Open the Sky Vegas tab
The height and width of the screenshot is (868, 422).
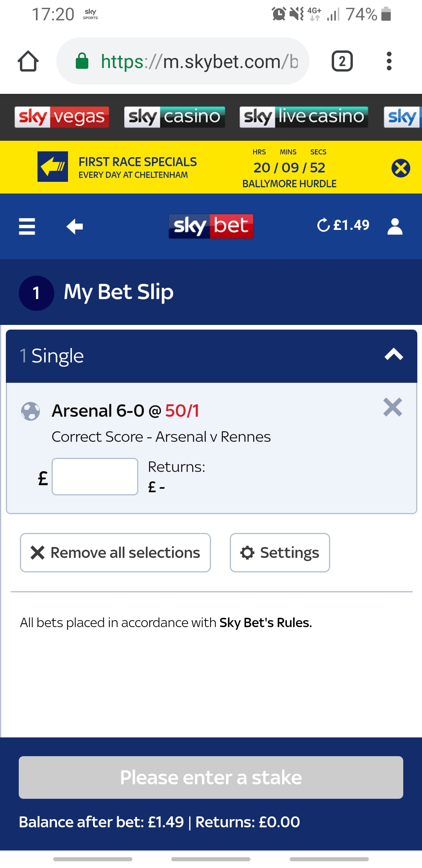point(62,117)
